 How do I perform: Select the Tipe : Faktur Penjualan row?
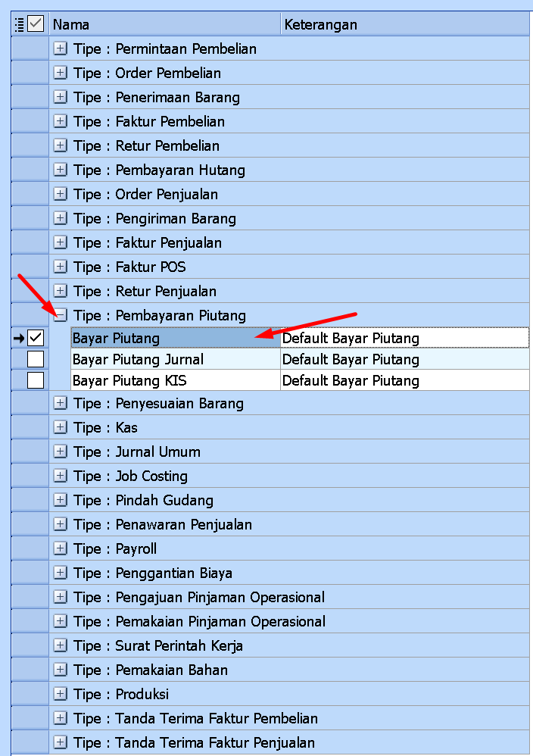point(289,242)
